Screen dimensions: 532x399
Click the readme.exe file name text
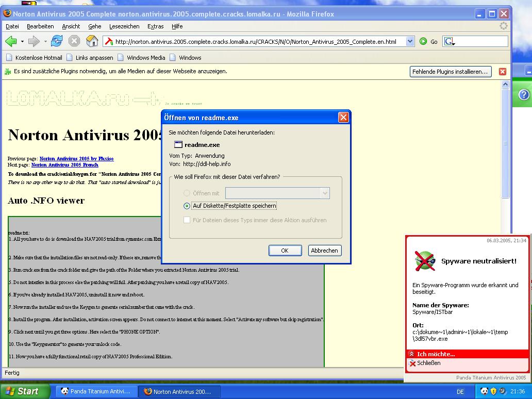pos(202,145)
